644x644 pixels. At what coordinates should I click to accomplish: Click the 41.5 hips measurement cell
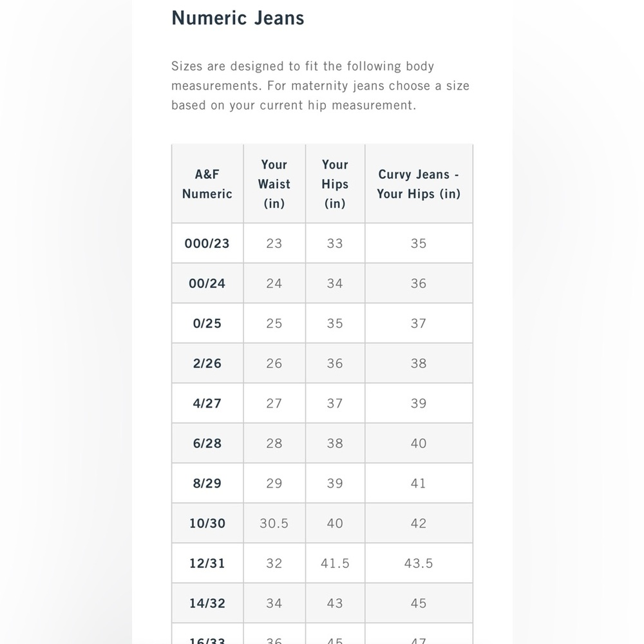pyautogui.click(x=335, y=563)
